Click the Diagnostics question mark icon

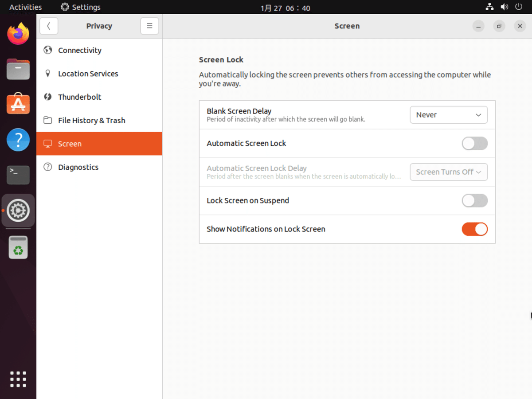48,167
